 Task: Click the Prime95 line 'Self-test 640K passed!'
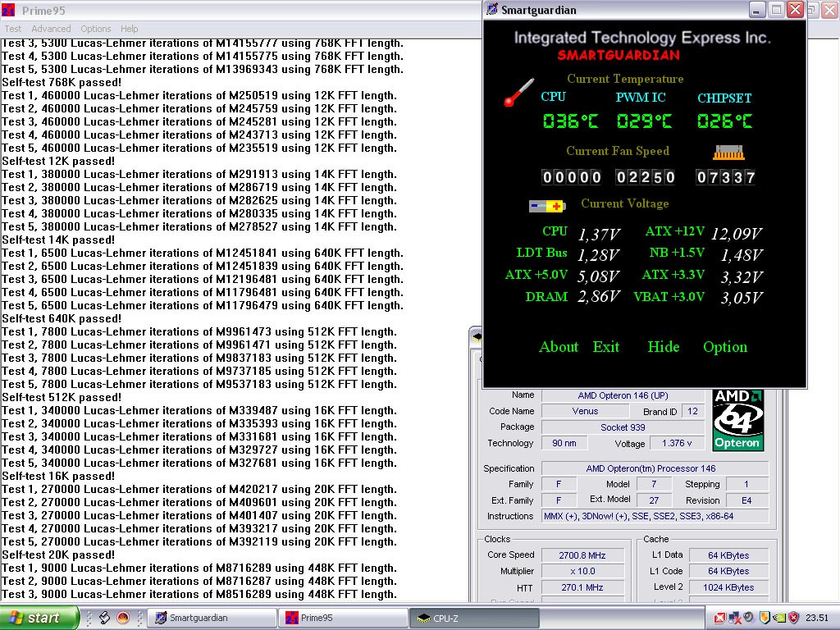(62, 319)
